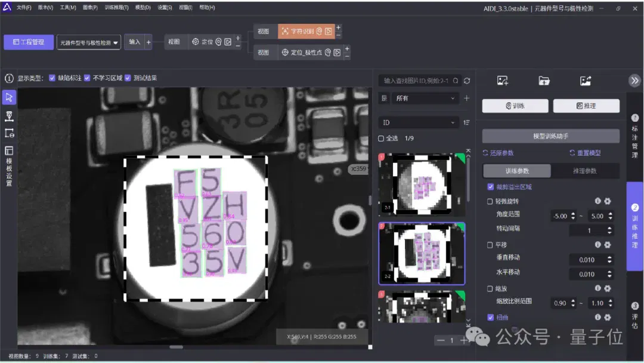The image size is (644, 363).
Task: Click the plus button next to 输入
Action: point(148,42)
